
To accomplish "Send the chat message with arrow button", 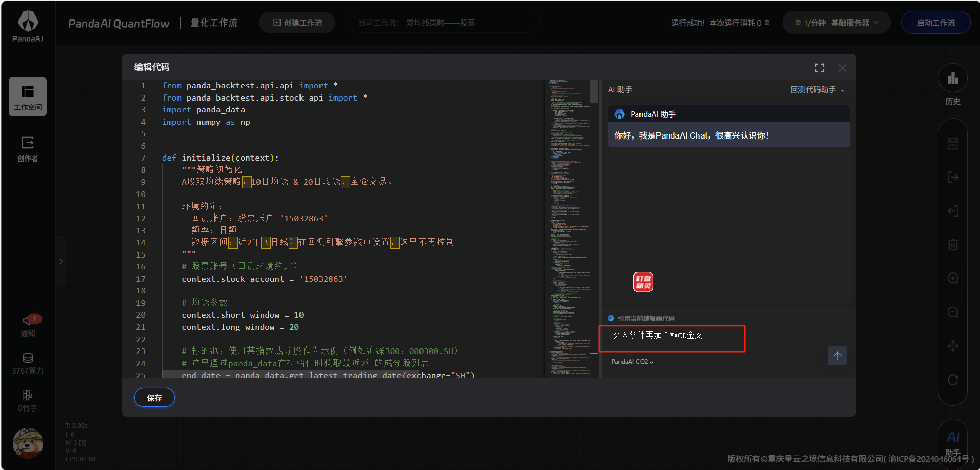I will click(837, 356).
